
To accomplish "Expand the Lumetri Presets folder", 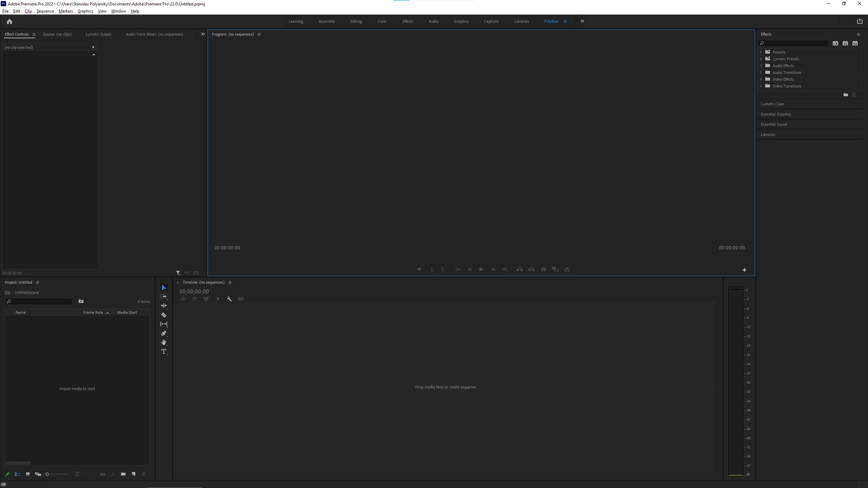I will coord(761,59).
